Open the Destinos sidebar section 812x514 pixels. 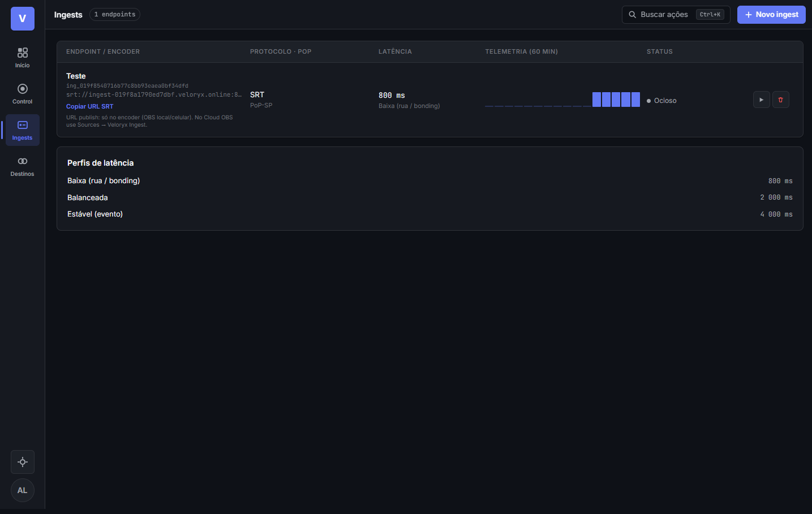coord(23,166)
